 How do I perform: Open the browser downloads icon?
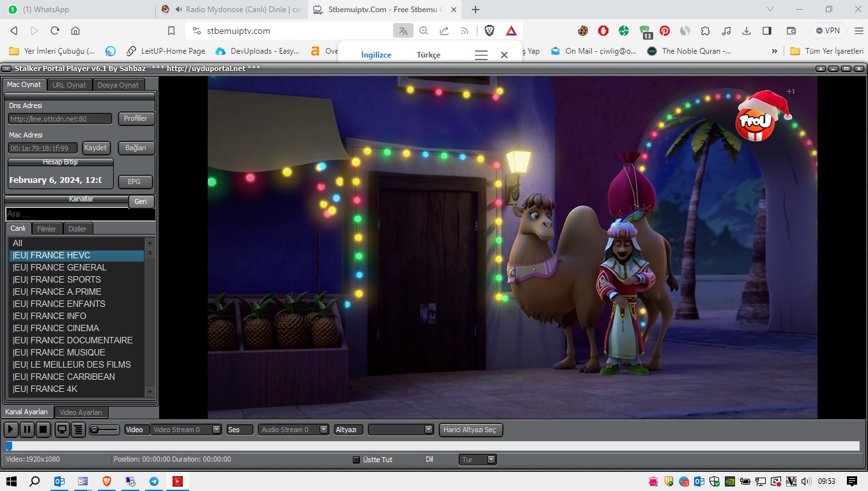click(x=747, y=31)
